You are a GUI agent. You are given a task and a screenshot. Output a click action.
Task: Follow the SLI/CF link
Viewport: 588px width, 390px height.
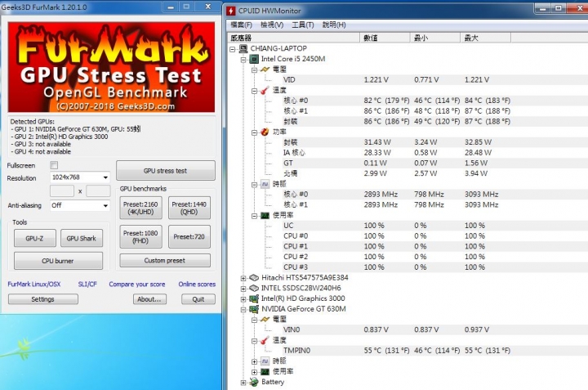click(x=87, y=285)
